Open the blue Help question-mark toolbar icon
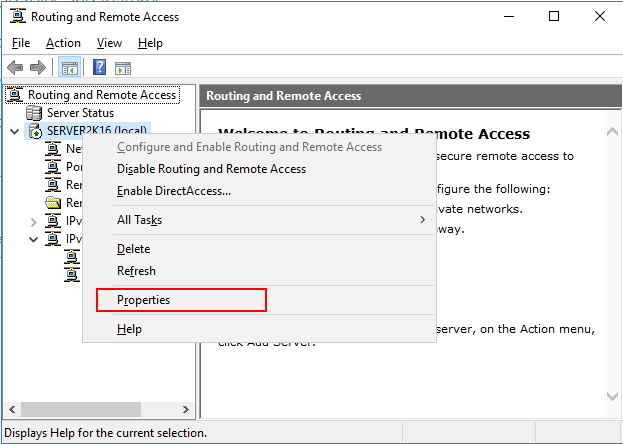The image size is (623, 444). pos(99,67)
